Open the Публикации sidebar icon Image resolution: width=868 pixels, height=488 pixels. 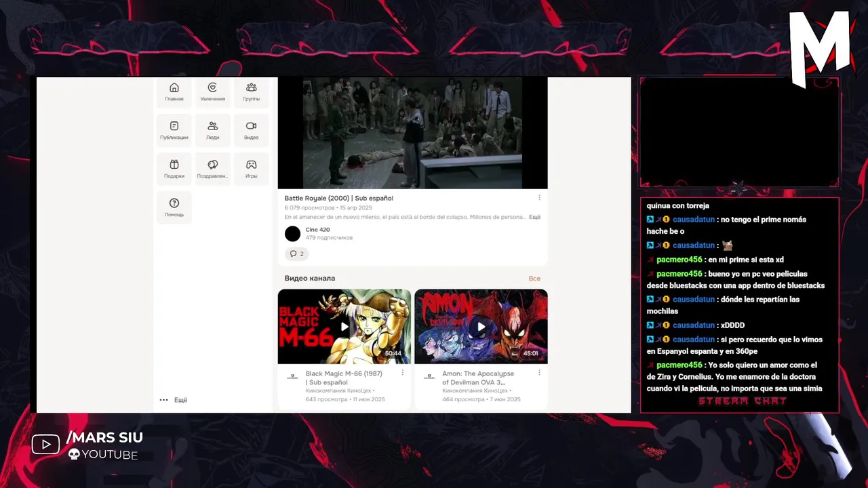(174, 131)
